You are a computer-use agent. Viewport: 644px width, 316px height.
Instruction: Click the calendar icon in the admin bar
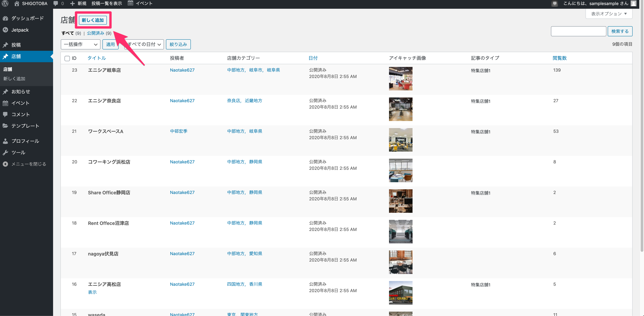tap(130, 3)
